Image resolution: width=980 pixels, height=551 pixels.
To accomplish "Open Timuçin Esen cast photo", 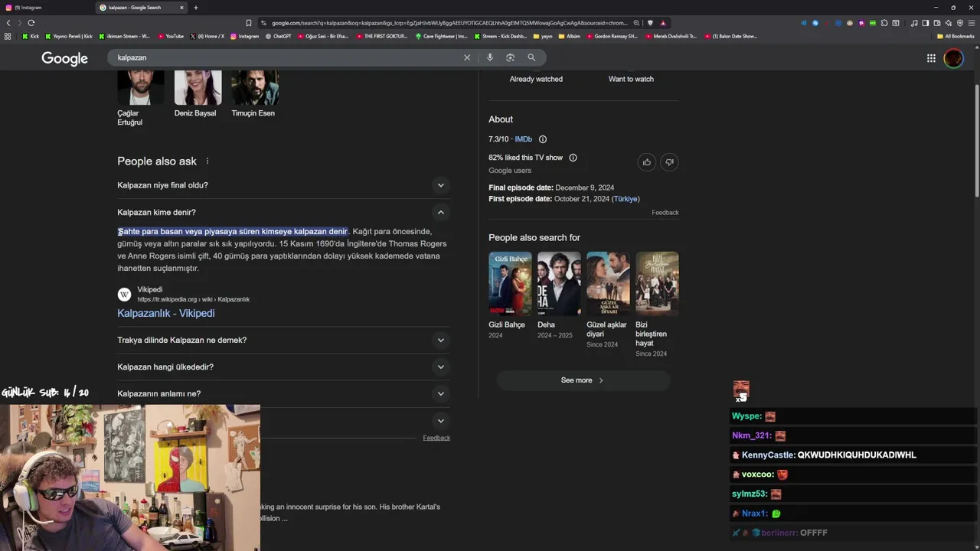I will point(255,87).
